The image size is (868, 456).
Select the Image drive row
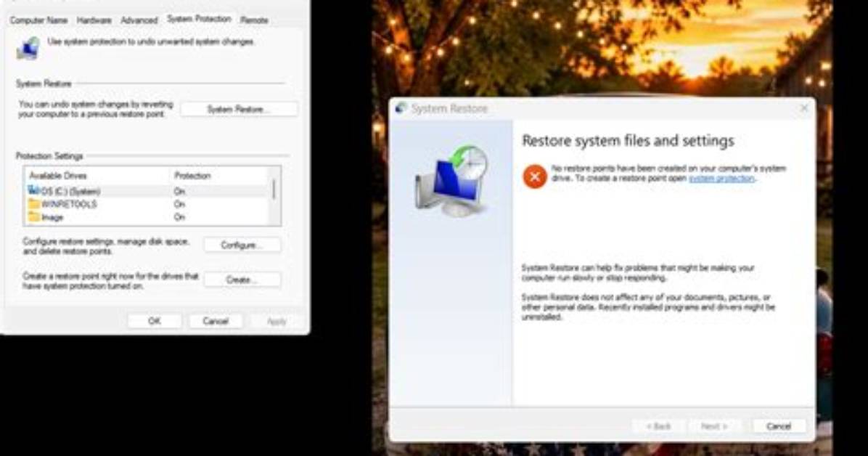(147, 217)
